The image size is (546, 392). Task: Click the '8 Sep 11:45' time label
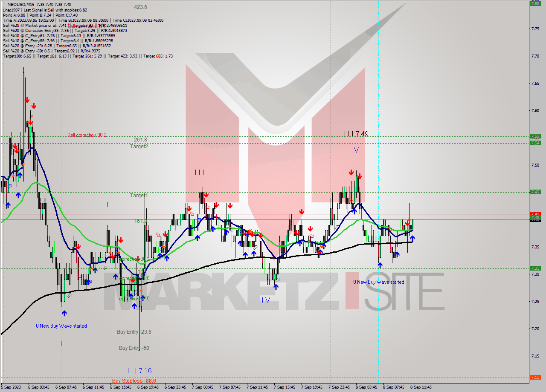pos(421,387)
